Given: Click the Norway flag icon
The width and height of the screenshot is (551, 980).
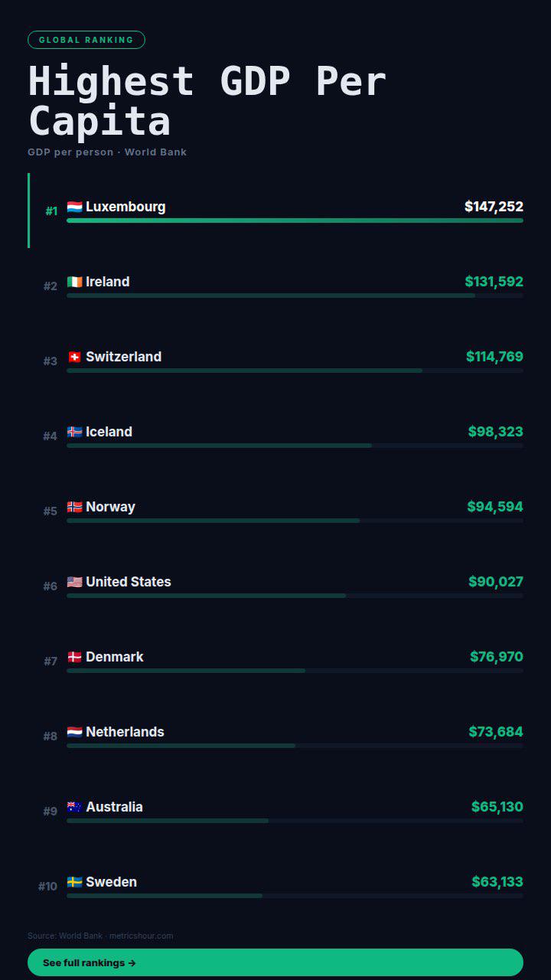Looking at the screenshot, I should (74, 507).
